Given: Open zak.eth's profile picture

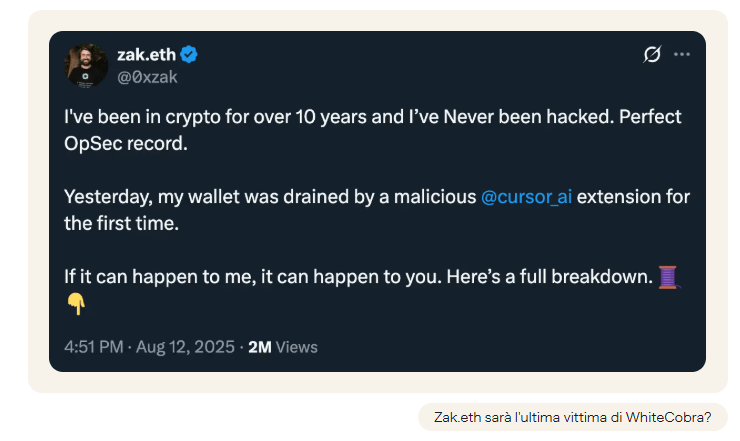Looking at the screenshot, I should [x=86, y=66].
